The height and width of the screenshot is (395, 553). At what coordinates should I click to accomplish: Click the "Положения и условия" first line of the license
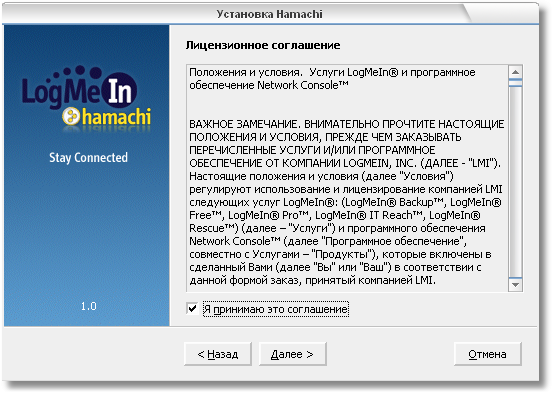point(246,72)
